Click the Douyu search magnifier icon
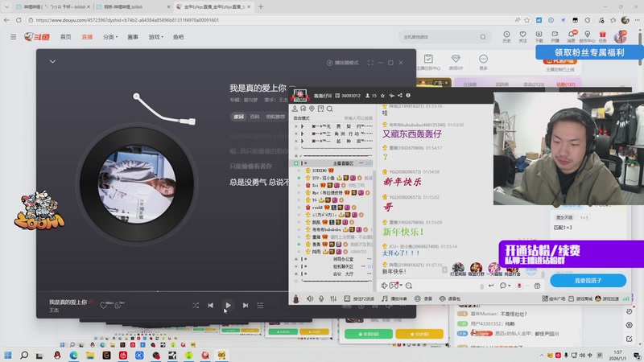 pyautogui.click(x=483, y=37)
